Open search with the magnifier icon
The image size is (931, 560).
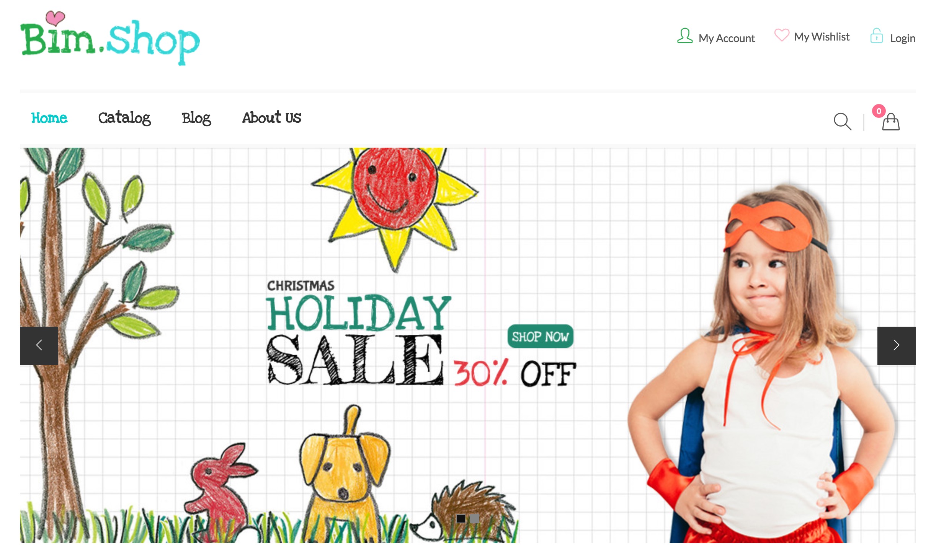842,122
